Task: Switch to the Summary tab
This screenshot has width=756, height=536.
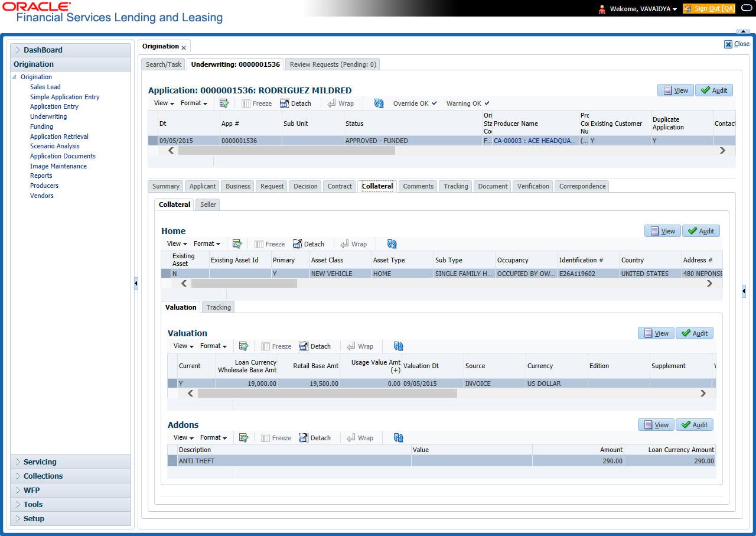Action: point(166,186)
